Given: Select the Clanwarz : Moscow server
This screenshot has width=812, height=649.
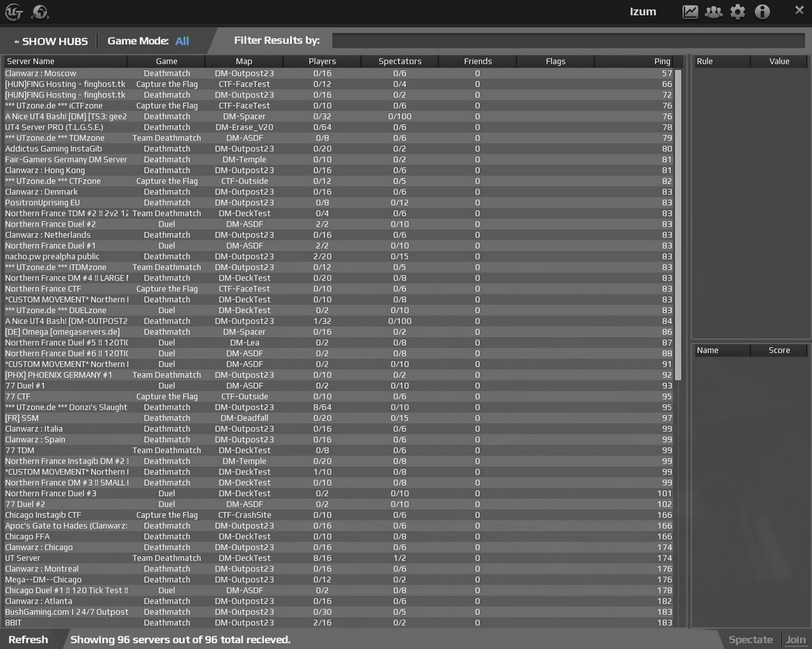Looking at the screenshot, I should coord(339,74).
